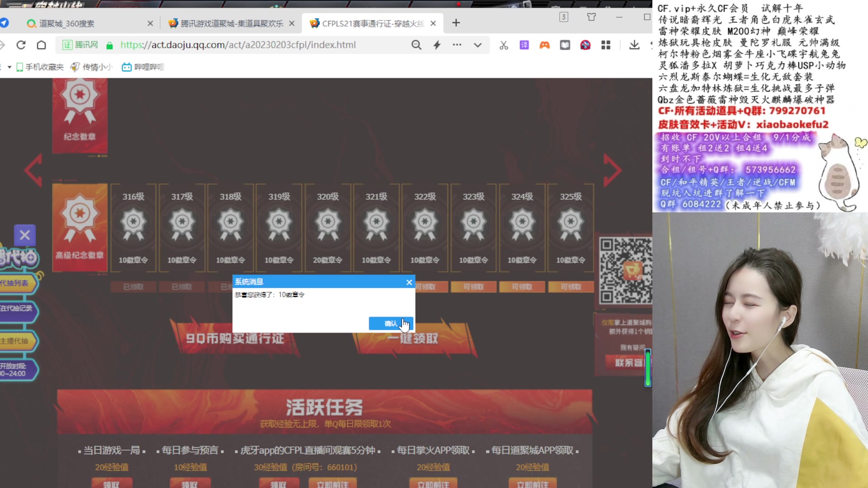Go to next levels with right red arrow
Screen dimensions: 868x488
coord(613,170)
